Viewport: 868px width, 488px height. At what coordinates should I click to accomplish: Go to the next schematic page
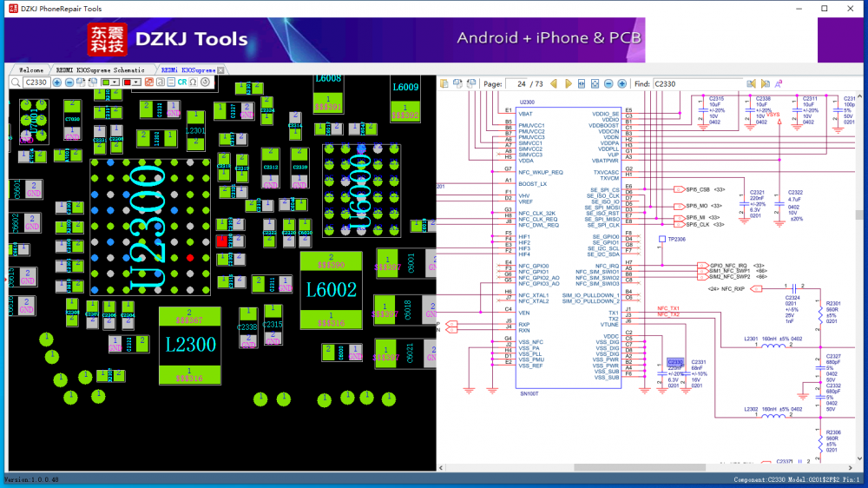coord(569,83)
